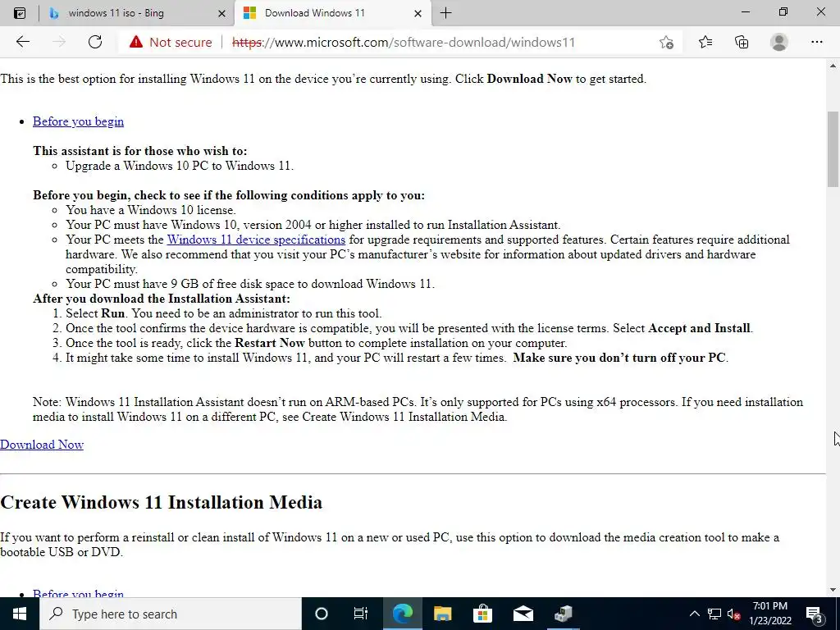840x630 pixels.
Task: Open the installer app on taskbar
Action: pyautogui.click(x=563, y=614)
